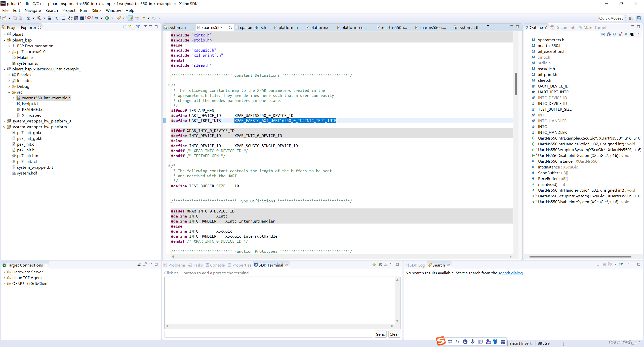Screen dimensions: 644x347
Task: Click green plus to add terminal port
Action: pyautogui.click(x=374, y=265)
